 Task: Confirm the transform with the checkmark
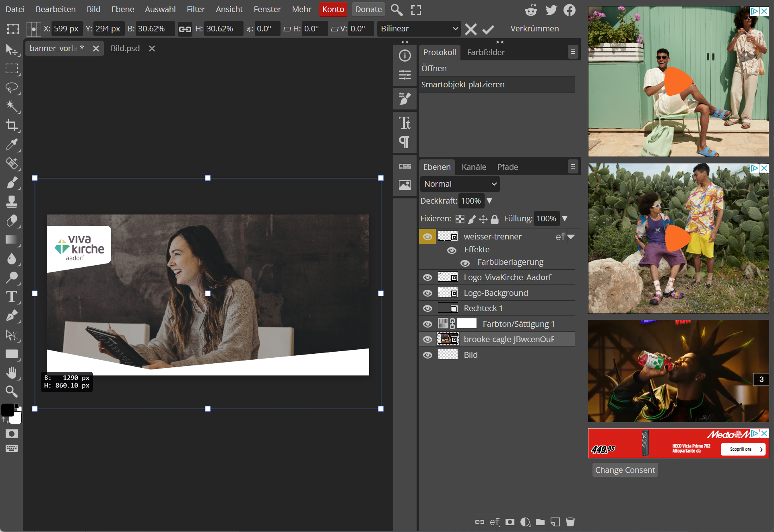[488, 29]
